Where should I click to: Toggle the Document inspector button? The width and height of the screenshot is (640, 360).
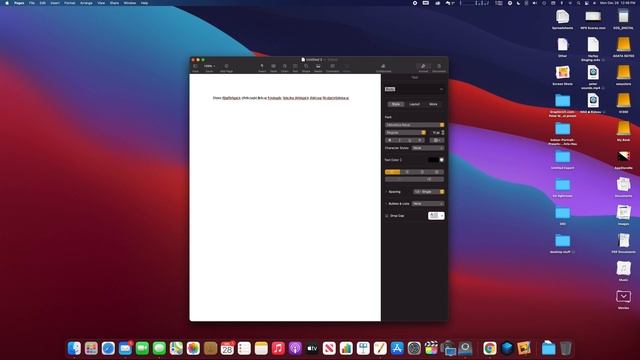point(439,67)
